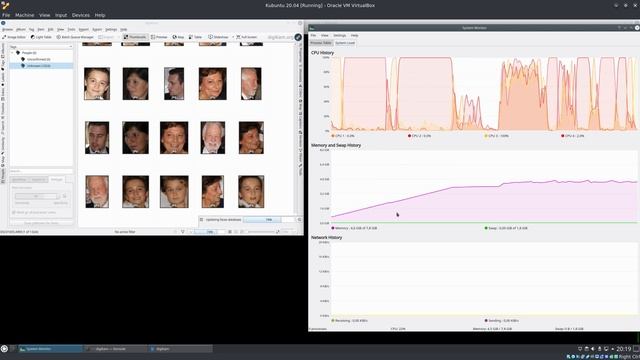Open System Monitor File menu
Image resolution: width=640 pixels, height=360 pixels.
click(313, 36)
